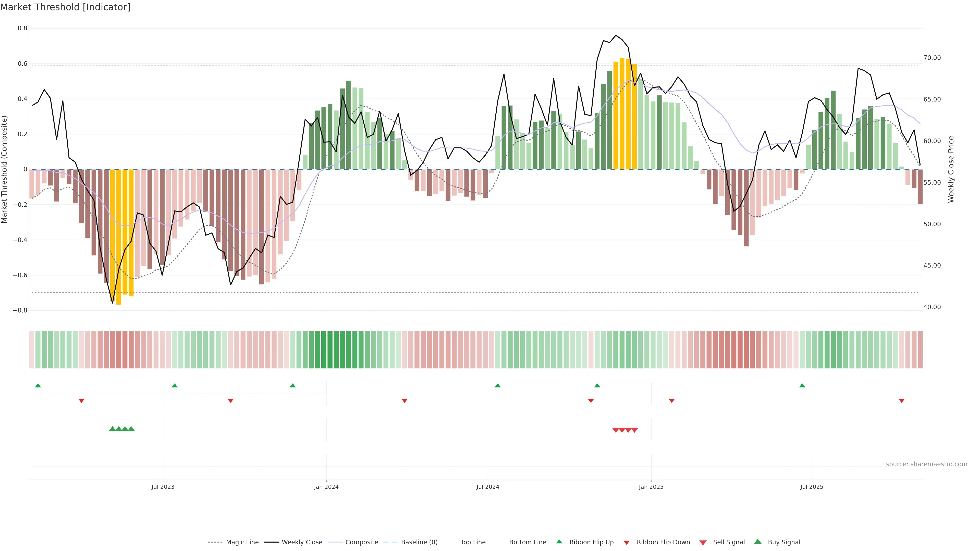980x551 pixels.
Task: Toggle Weekly Close series in legend
Action: click(302, 542)
